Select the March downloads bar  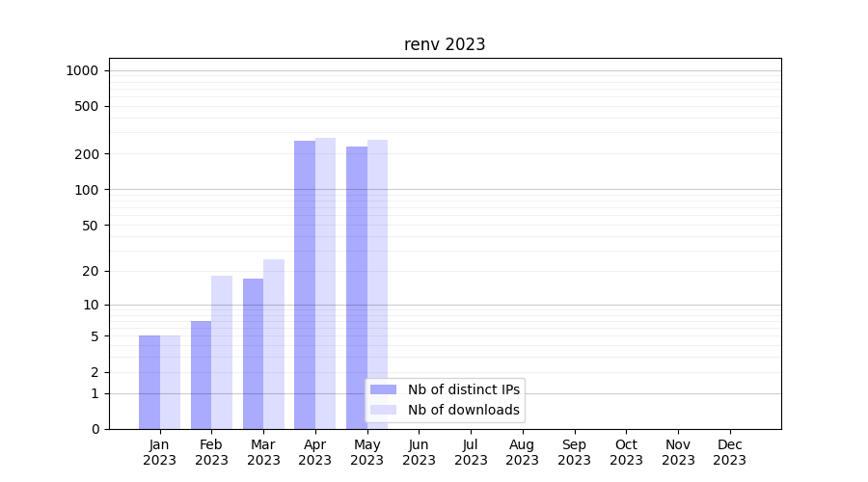pyautogui.click(x=274, y=344)
